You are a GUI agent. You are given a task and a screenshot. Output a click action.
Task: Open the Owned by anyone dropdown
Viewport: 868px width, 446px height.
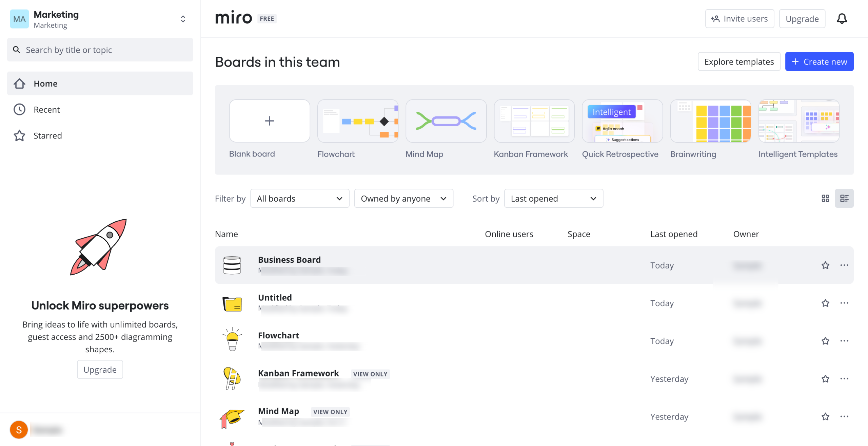403,199
